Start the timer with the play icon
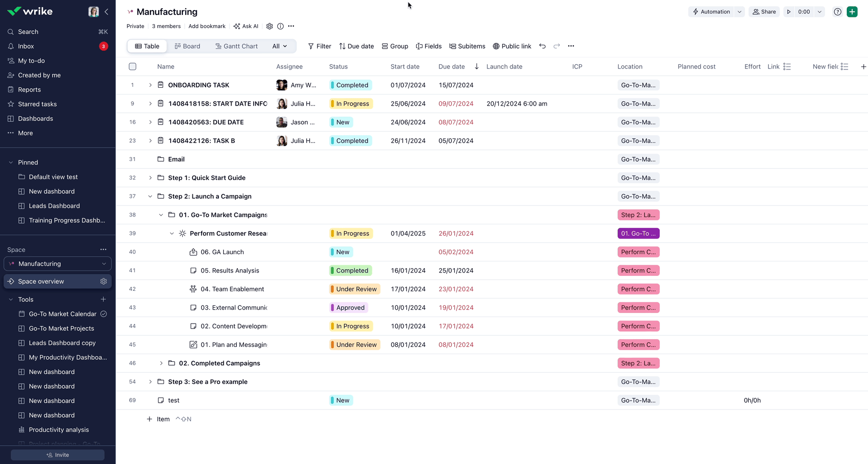868x464 pixels. (x=789, y=12)
